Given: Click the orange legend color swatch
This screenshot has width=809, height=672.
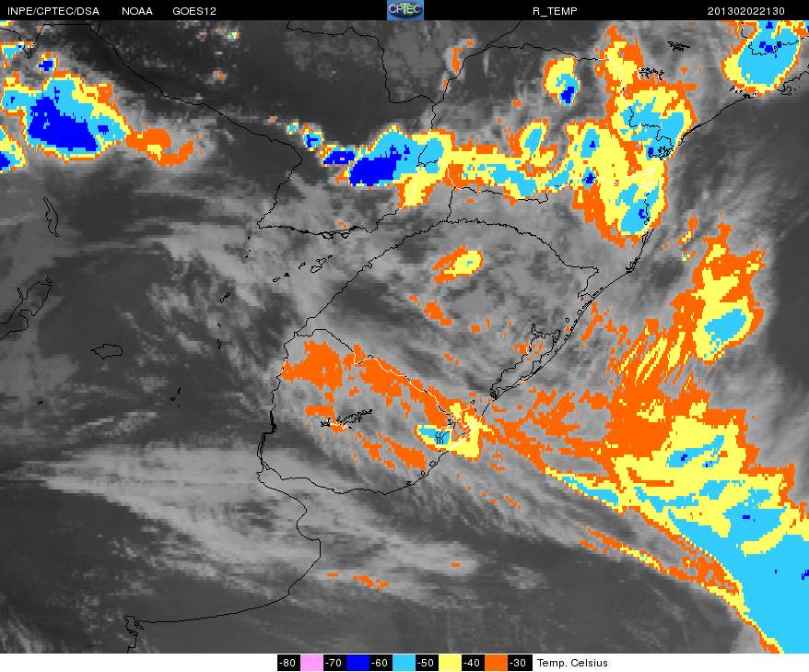Looking at the screenshot, I should click(497, 663).
